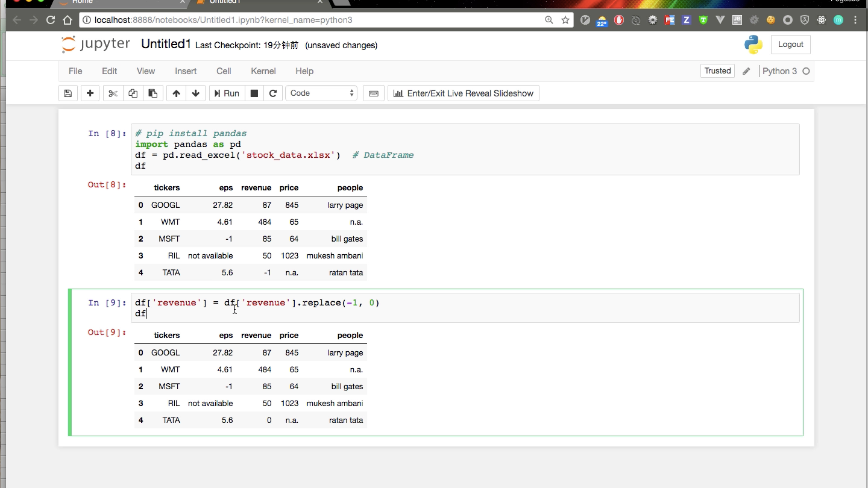
Task: Click the Trusted notebook indicator
Action: [717, 70]
